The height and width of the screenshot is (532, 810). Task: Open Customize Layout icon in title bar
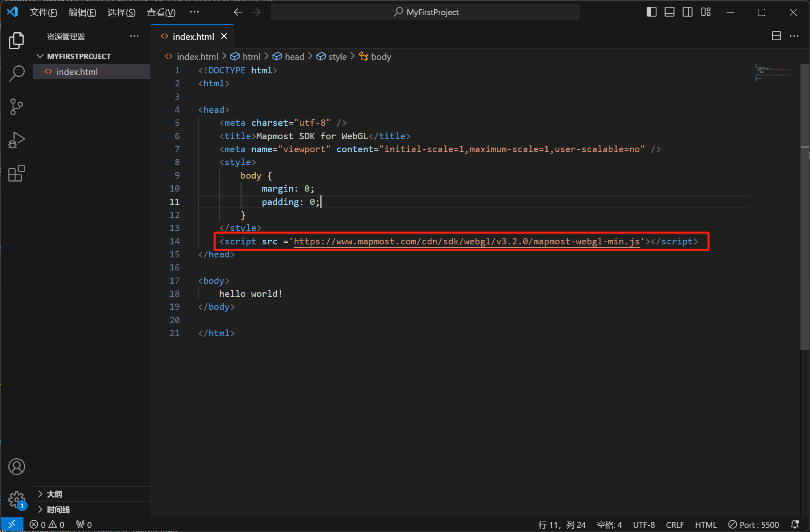[x=706, y=12]
